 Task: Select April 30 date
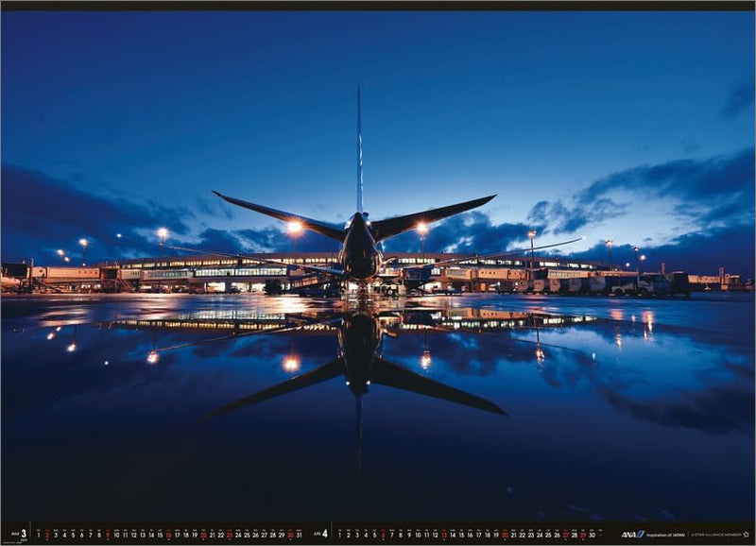point(592,535)
